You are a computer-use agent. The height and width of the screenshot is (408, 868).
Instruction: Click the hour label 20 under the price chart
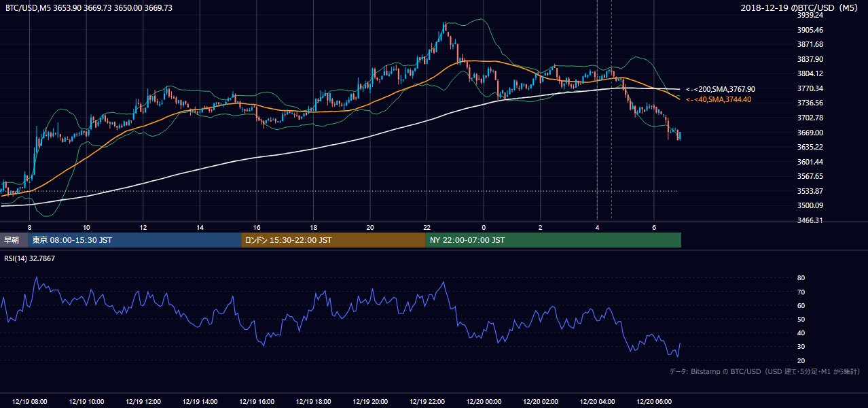[370, 227]
